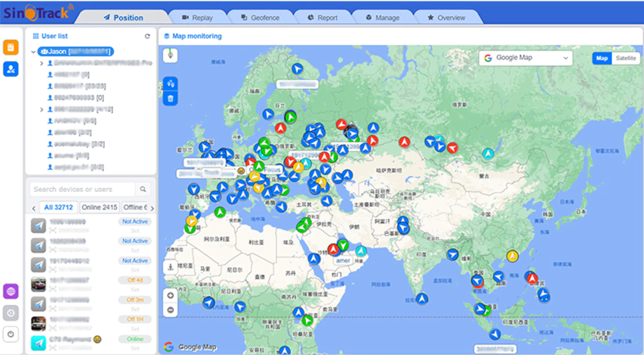This screenshot has height=355, width=644.
Task: Go to the Report tab
Action: click(x=323, y=17)
